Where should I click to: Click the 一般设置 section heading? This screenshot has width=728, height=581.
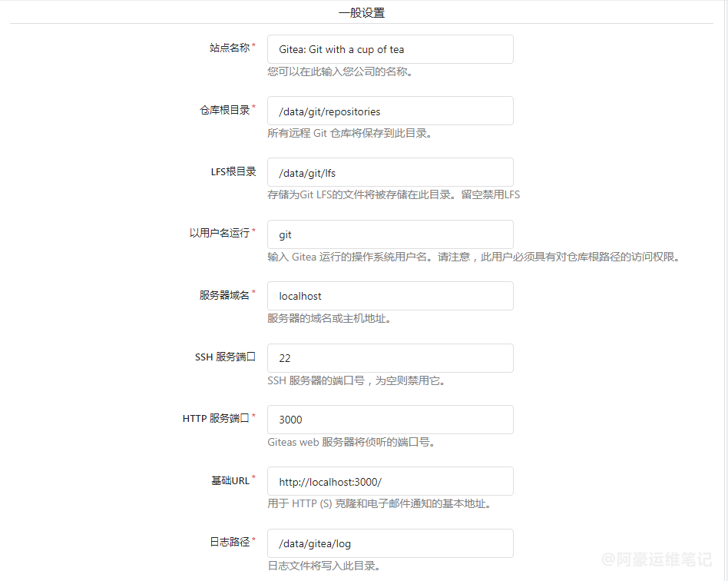[x=362, y=13]
